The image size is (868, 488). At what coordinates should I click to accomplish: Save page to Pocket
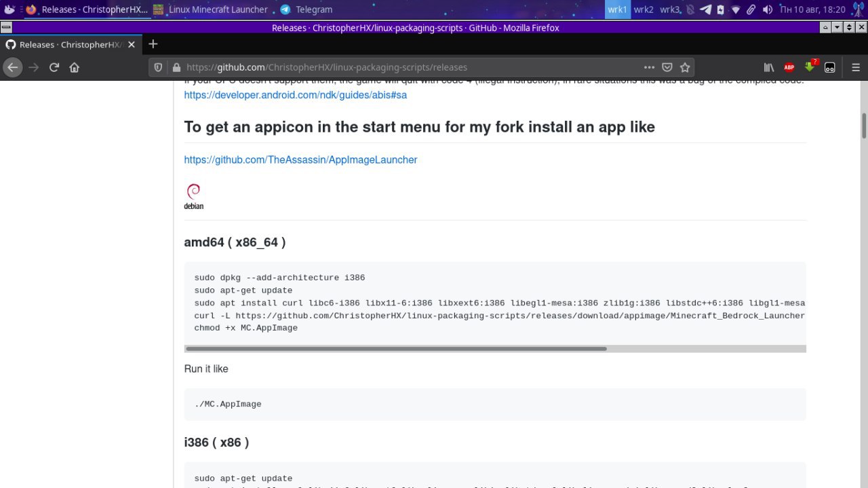pos(667,67)
